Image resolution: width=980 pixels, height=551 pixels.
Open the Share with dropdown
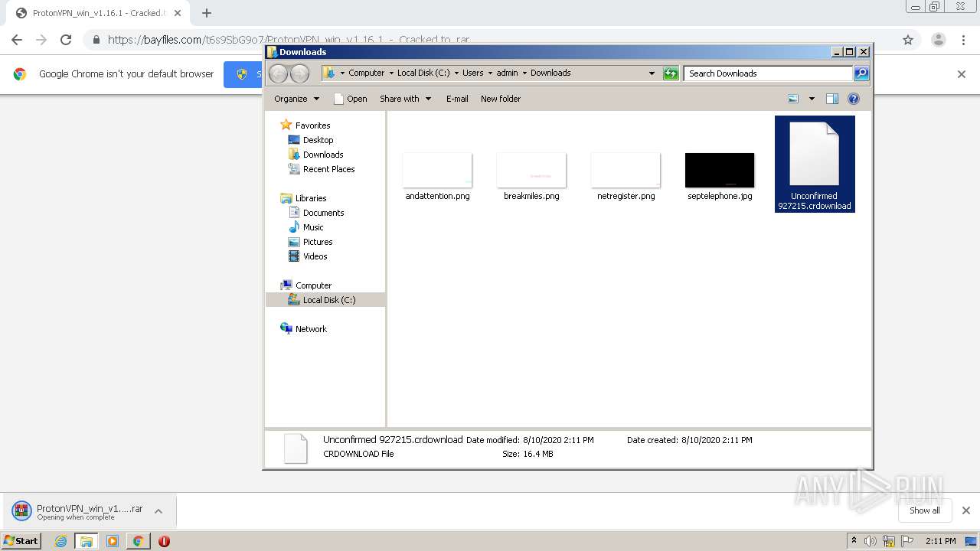[405, 99]
